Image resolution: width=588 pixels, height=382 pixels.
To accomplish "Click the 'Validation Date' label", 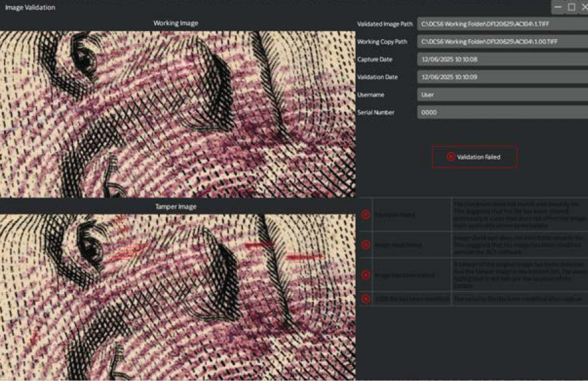I will (x=377, y=77).
